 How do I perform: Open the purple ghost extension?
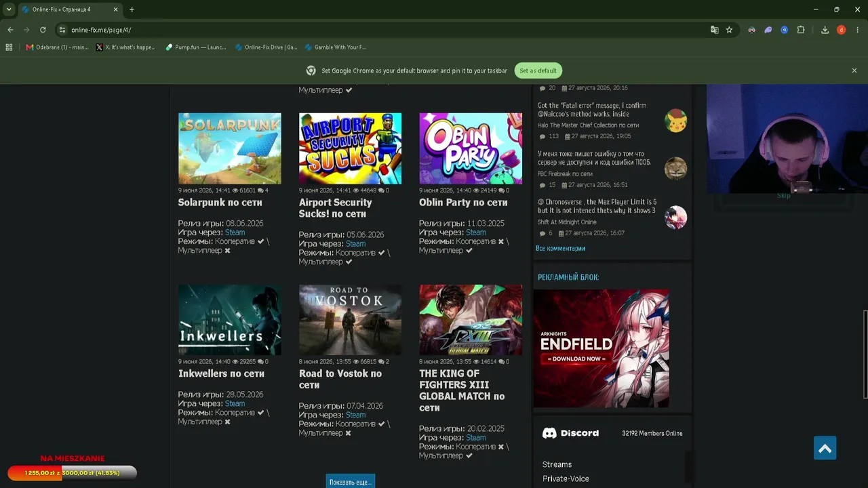(768, 30)
